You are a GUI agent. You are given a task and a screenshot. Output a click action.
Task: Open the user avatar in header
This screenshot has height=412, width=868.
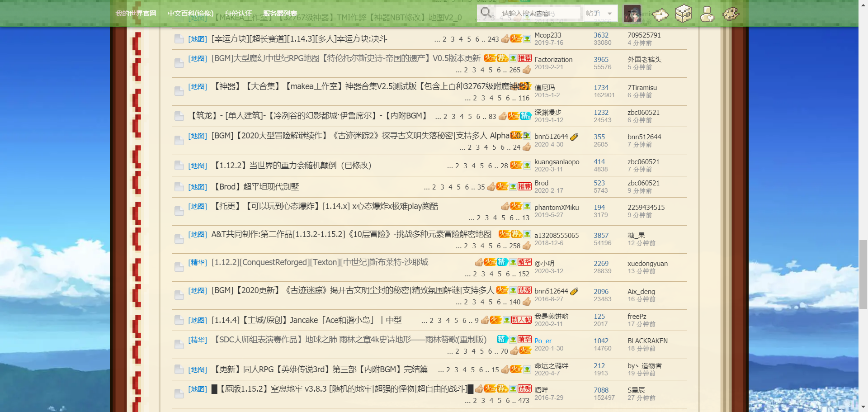tap(632, 14)
